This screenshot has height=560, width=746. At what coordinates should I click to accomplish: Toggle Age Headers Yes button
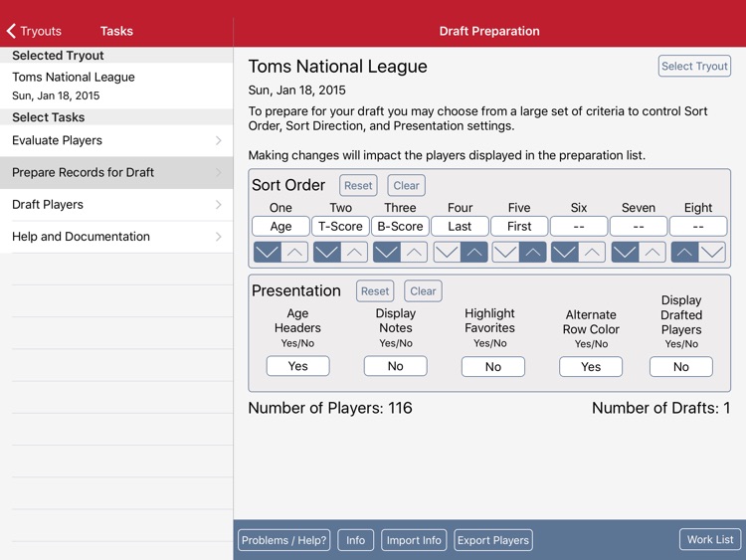297,366
